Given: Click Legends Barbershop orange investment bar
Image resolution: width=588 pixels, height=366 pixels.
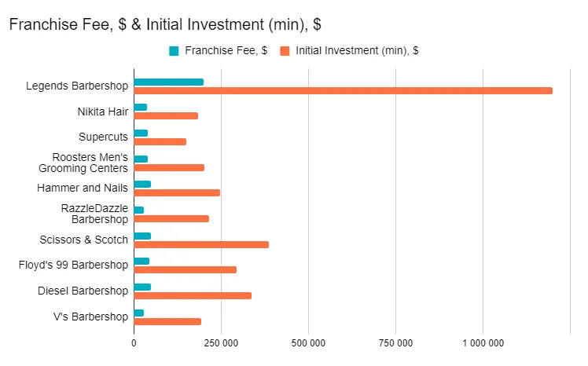Looking at the screenshot, I should [x=343, y=90].
